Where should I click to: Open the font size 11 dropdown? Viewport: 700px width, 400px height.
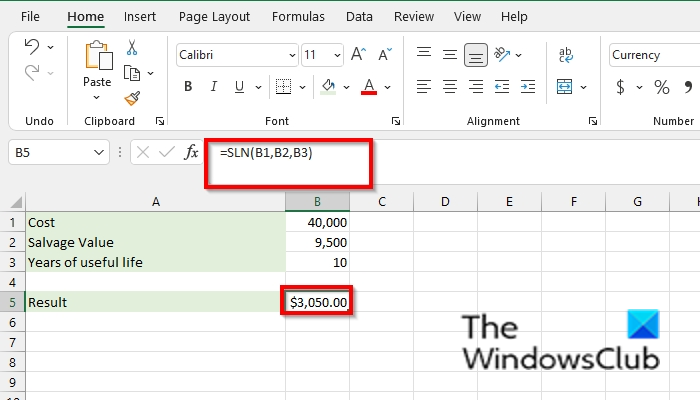(337, 55)
